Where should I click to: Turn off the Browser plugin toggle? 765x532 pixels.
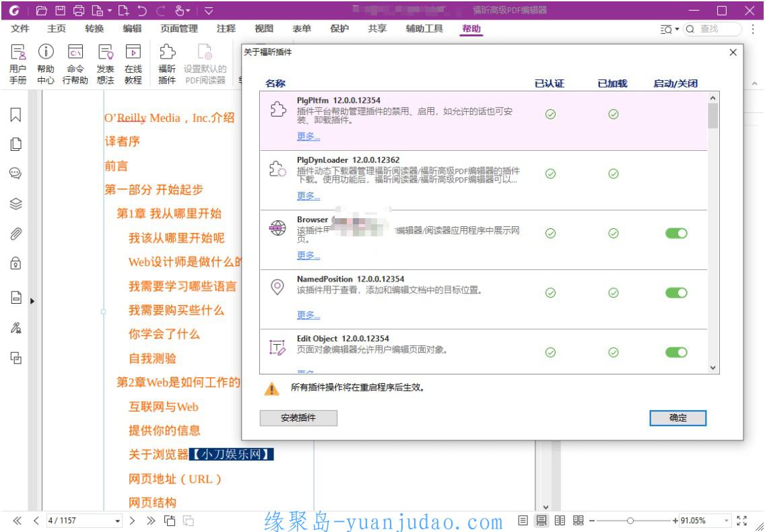[676, 233]
